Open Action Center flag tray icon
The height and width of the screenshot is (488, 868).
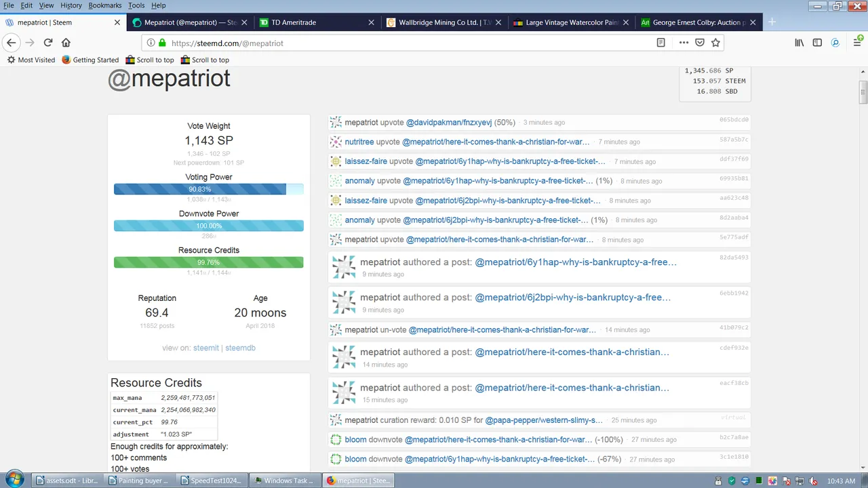click(786, 481)
